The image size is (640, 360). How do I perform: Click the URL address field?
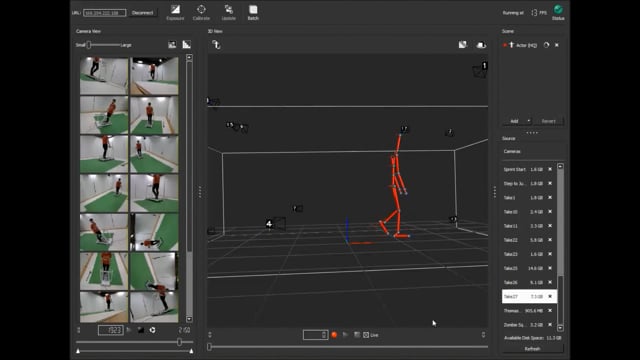click(x=105, y=13)
